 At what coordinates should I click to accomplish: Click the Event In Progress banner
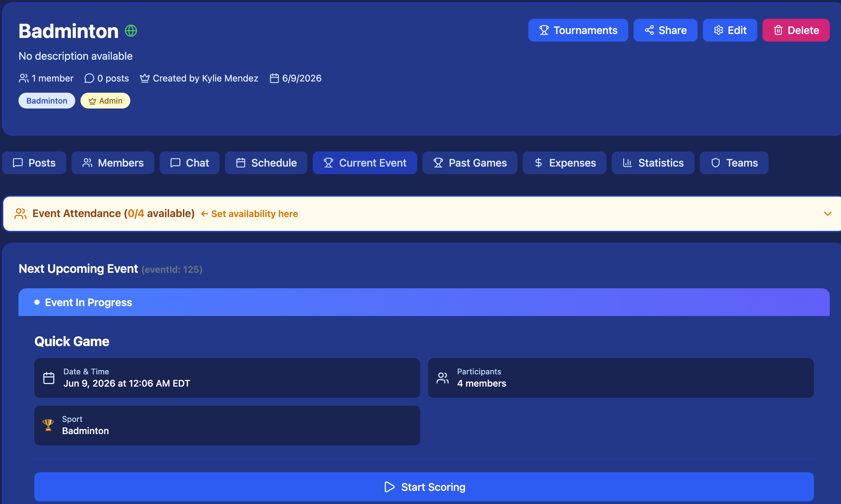click(x=424, y=302)
